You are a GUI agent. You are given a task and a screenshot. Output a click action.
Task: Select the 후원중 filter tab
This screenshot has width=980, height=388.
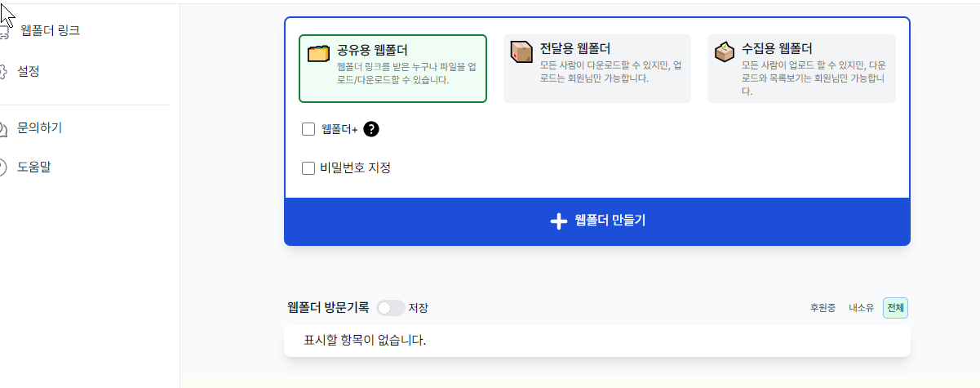click(x=823, y=308)
